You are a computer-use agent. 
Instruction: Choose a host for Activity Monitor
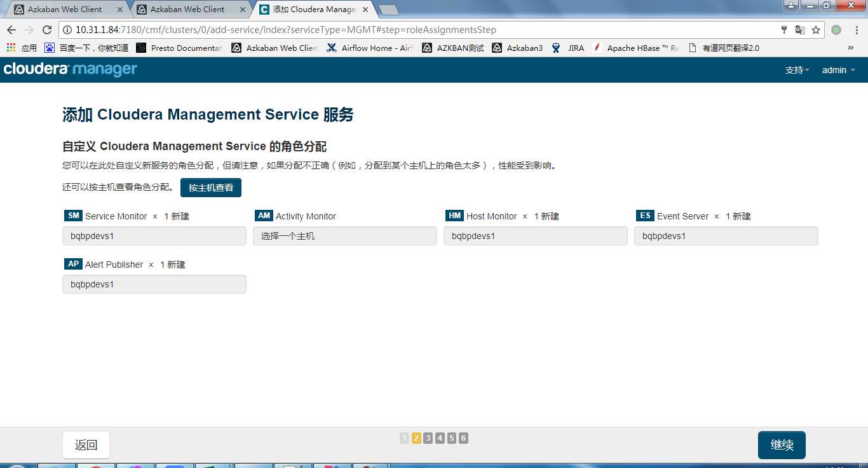coord(345,236)
